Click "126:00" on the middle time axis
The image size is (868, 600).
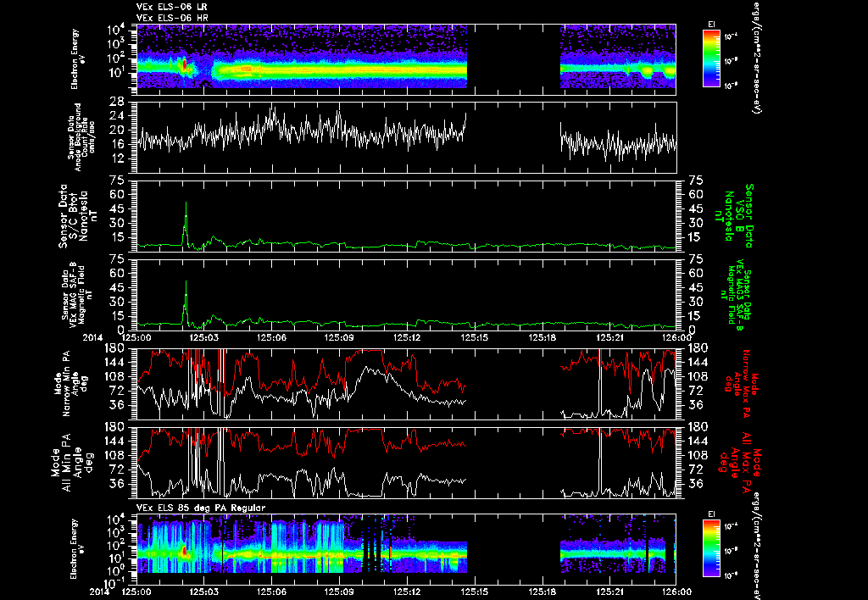(676, 337)
